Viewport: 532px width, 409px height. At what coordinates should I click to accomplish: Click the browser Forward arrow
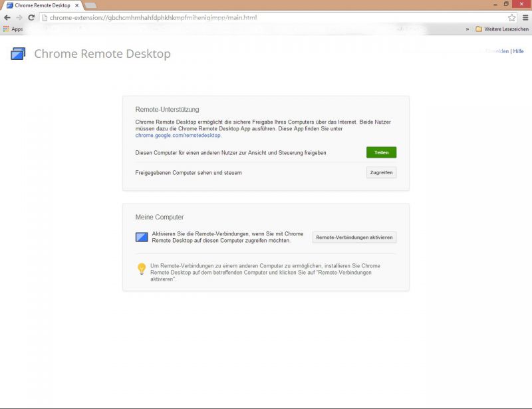[19, 18]
